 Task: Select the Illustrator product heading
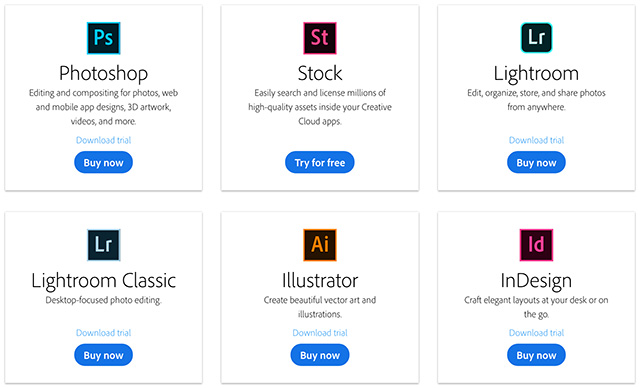320,281
